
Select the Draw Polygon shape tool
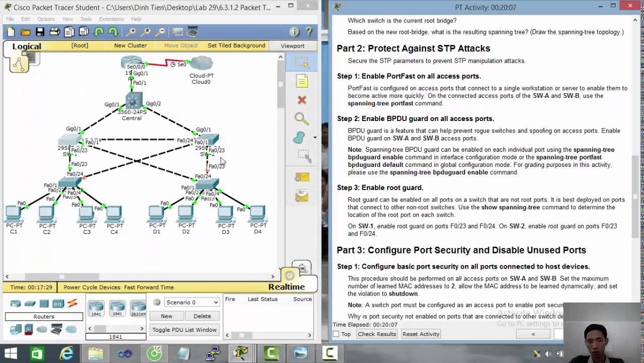[x=299, y=138]
